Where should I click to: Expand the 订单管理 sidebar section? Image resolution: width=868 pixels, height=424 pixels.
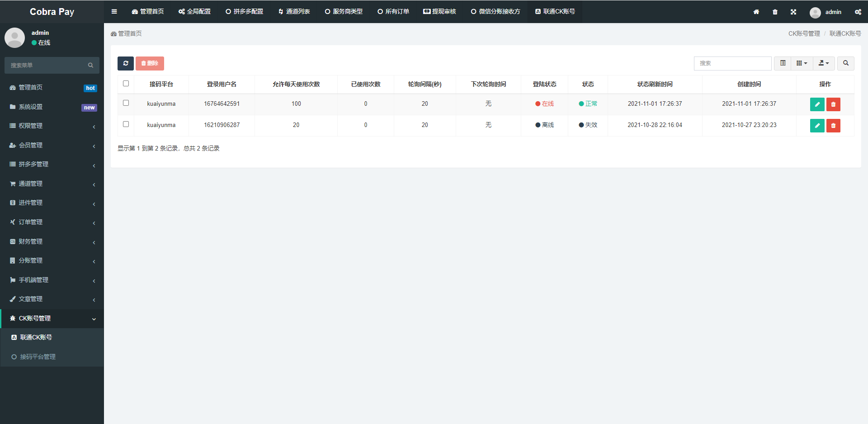coord(30,221)
